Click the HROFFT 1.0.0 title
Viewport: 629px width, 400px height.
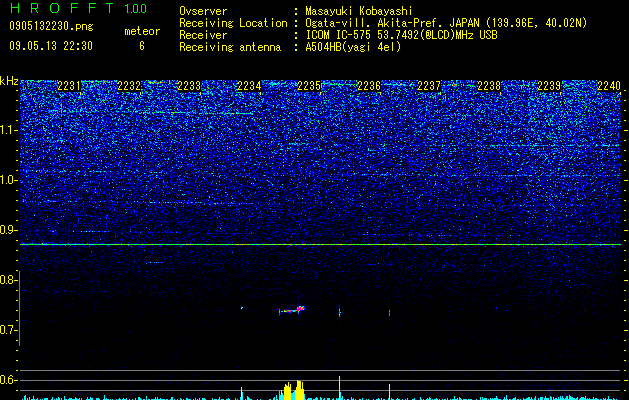point(78,8)
